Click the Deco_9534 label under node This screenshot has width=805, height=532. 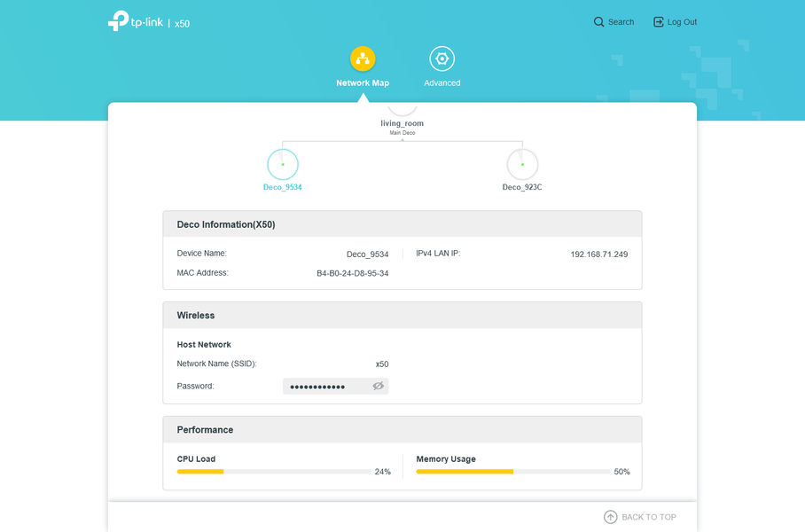pyautogui.click(x=282, y=187)
